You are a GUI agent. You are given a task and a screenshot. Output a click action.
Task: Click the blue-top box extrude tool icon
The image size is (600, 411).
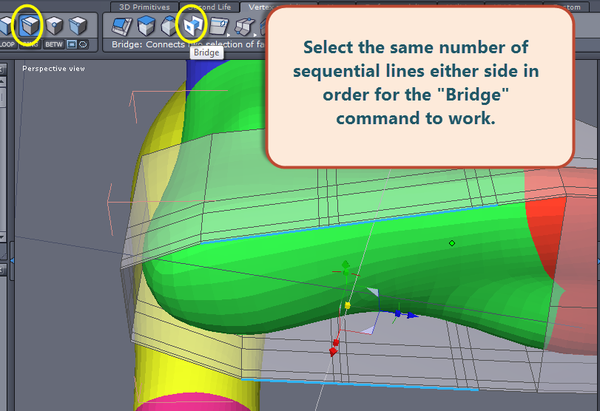point(146,26)
